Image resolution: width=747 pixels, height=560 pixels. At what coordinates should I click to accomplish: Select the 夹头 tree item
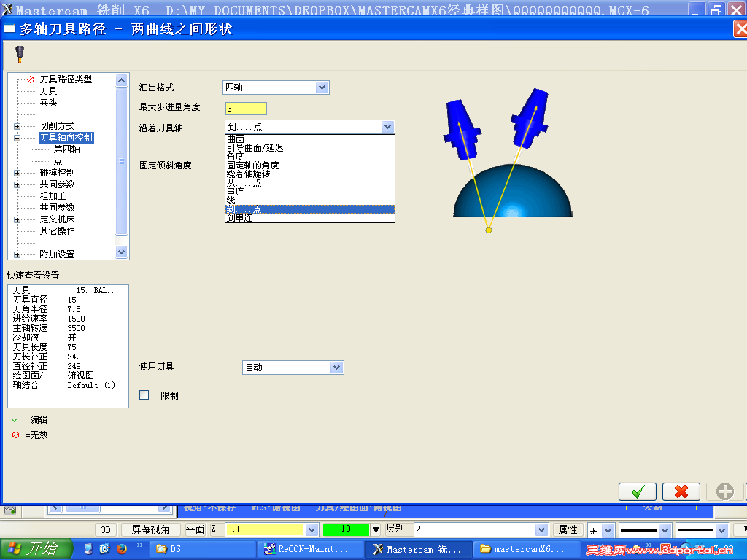coord(48,103)
